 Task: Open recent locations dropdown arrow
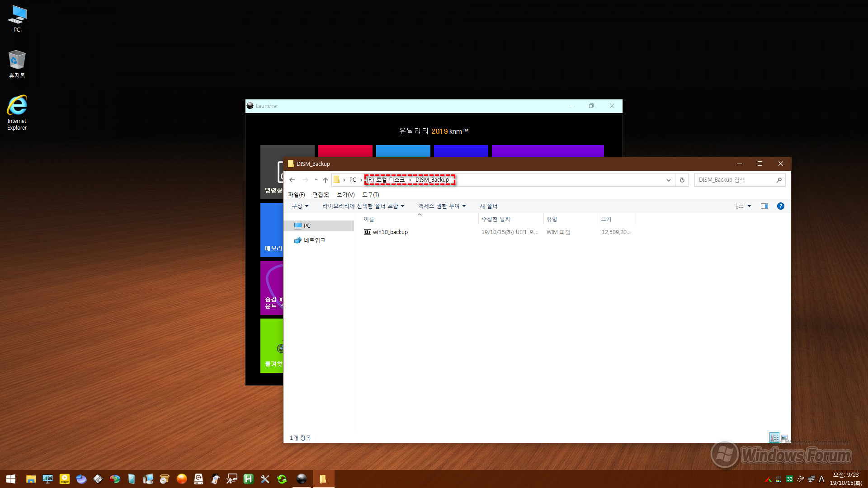[x=316, y=180]
